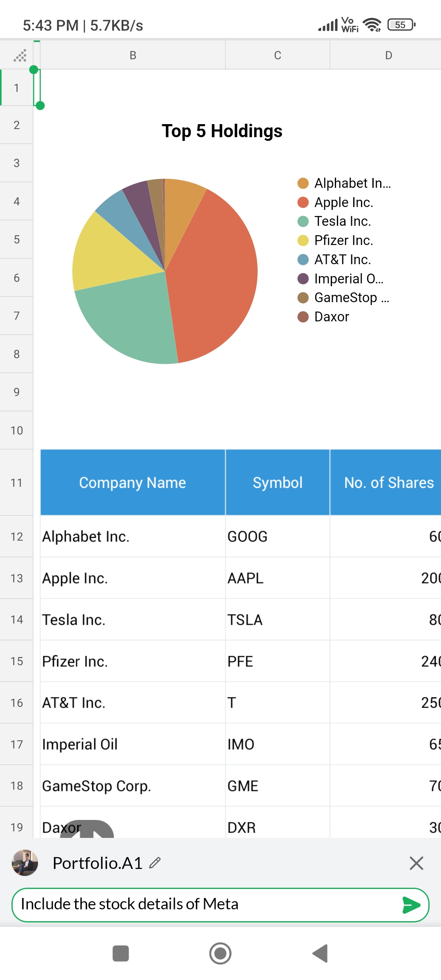The width and height of the screenshot is (441, 980).
Task: Tap the send arrow icon
Action: tap(411, 905)
